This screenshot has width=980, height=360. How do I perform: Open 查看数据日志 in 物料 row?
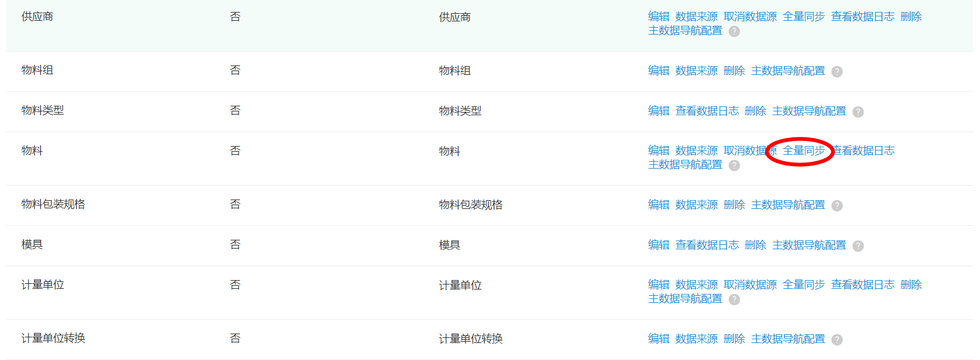pyautogui.click(x=864, y=150)
